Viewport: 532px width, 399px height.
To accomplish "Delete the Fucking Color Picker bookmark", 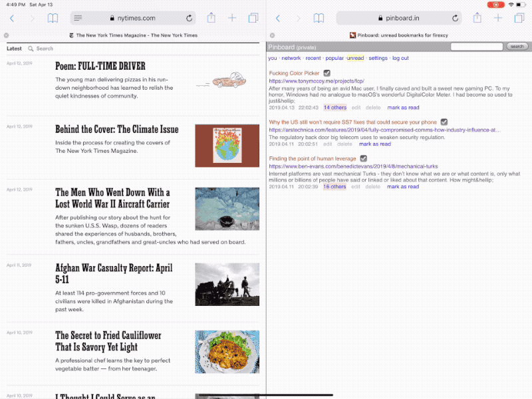I will pos(373,108).
